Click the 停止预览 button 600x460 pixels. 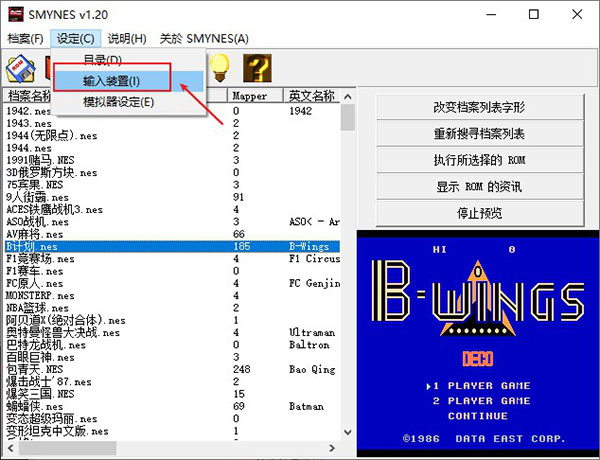click(479, 213)
